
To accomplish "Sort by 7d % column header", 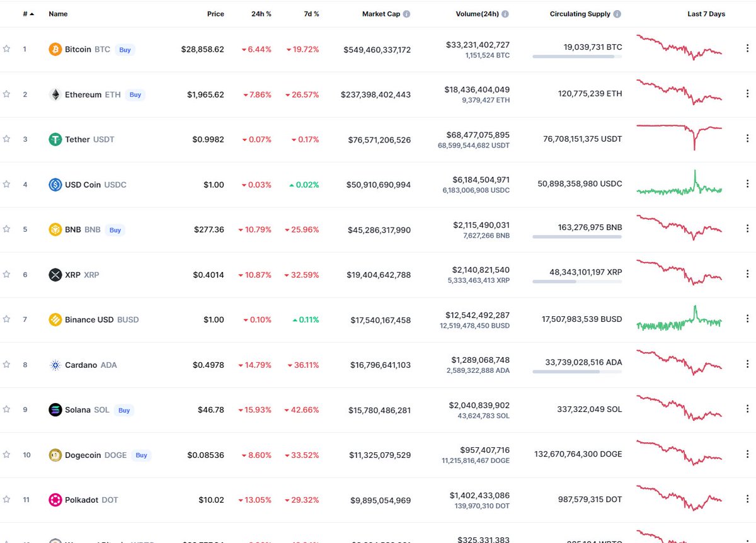I will coord(311,14).
